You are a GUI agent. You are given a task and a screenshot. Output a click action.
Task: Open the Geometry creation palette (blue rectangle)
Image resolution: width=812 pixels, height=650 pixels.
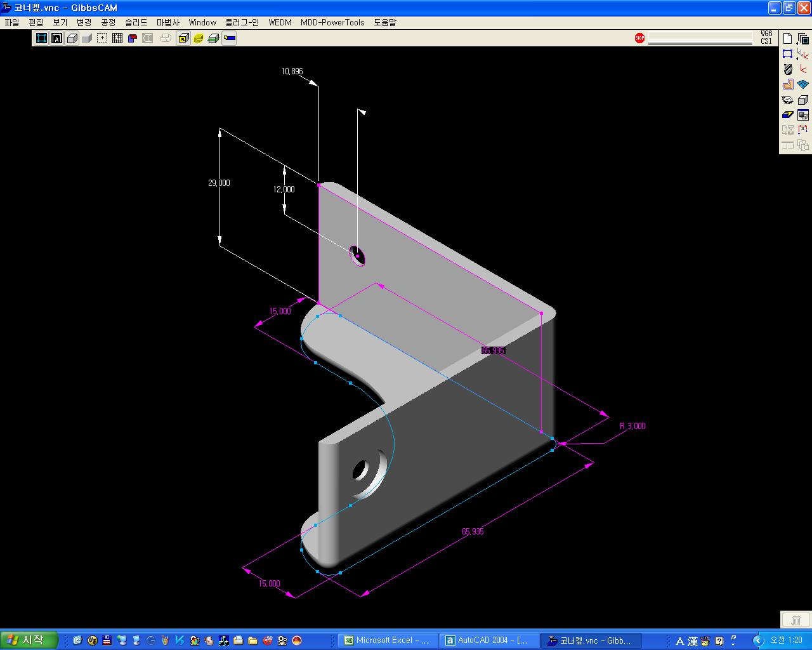[787, 54]
